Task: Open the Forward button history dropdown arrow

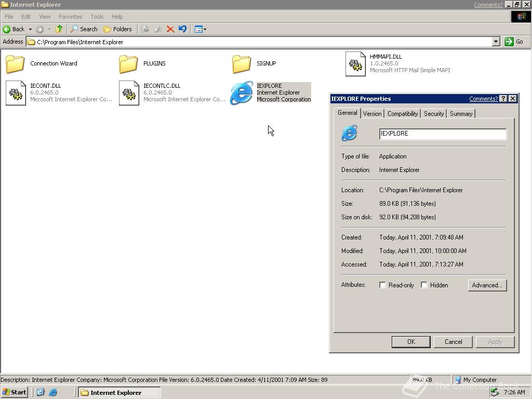Action: click(x=49, y=29)
